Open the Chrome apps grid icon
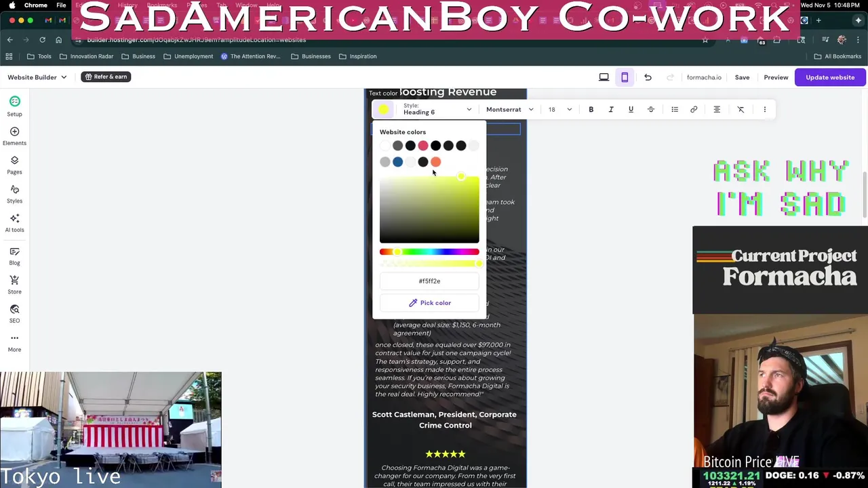 9,56
